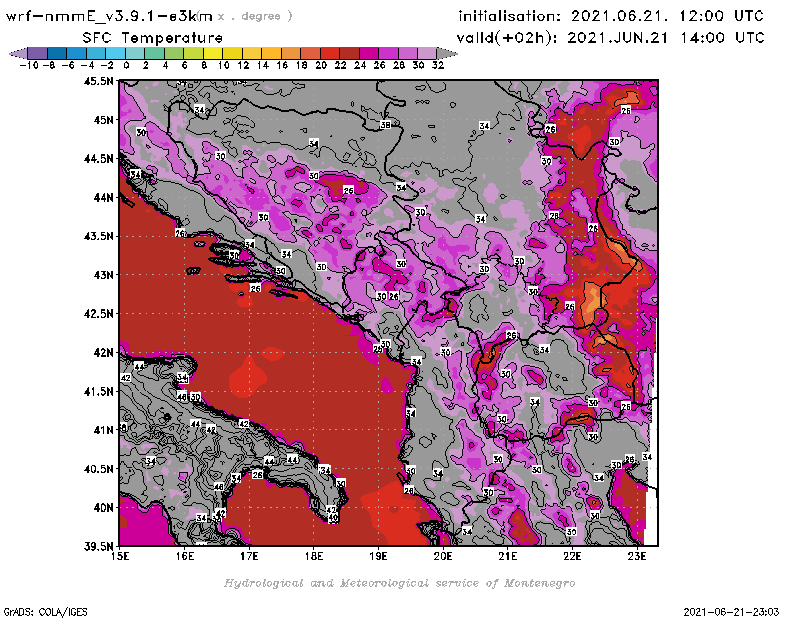
Task: Click the 'SFC Temperature' title
Action: (153, 38)
